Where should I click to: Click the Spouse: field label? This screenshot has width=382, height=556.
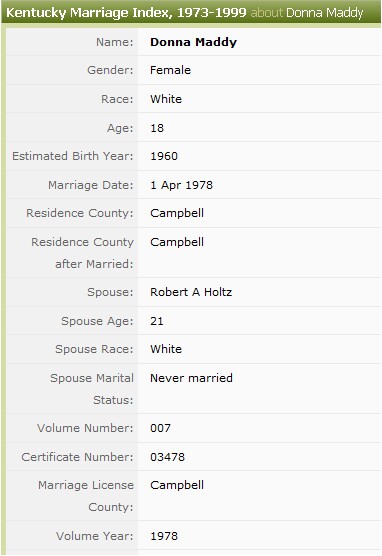pyautogui.click(x=110, y=292)
